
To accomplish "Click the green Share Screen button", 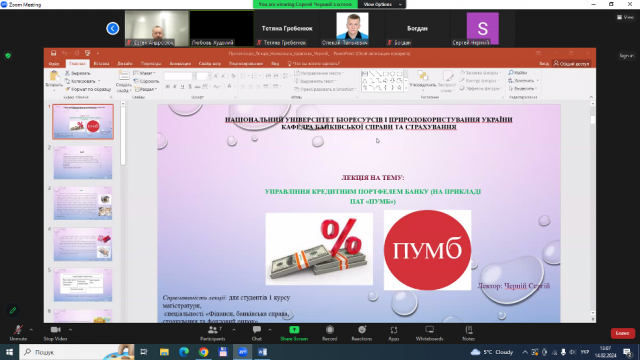I will point(294,333).
